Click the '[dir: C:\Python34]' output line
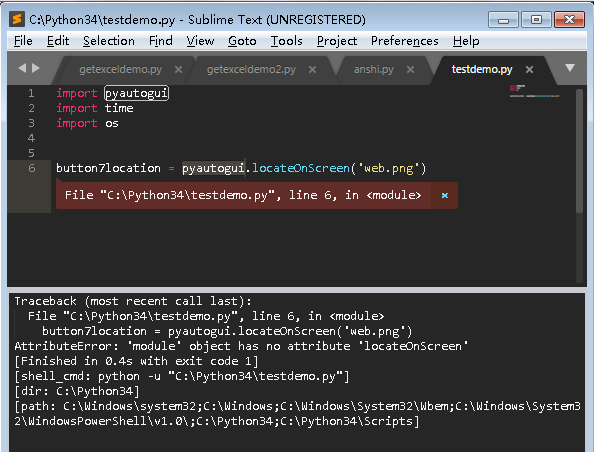Viewport: 594px width, 452px height. [77, 391]
